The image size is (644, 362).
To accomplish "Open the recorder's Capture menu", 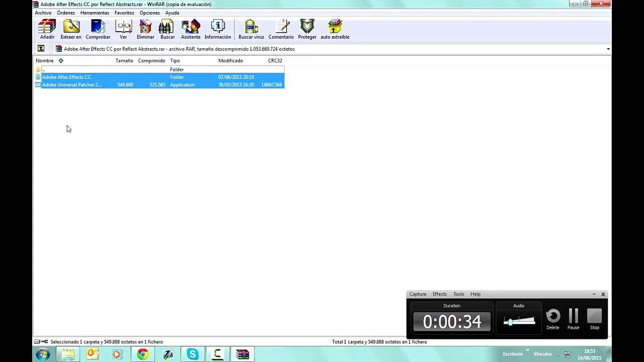I will tap(418, 294).
